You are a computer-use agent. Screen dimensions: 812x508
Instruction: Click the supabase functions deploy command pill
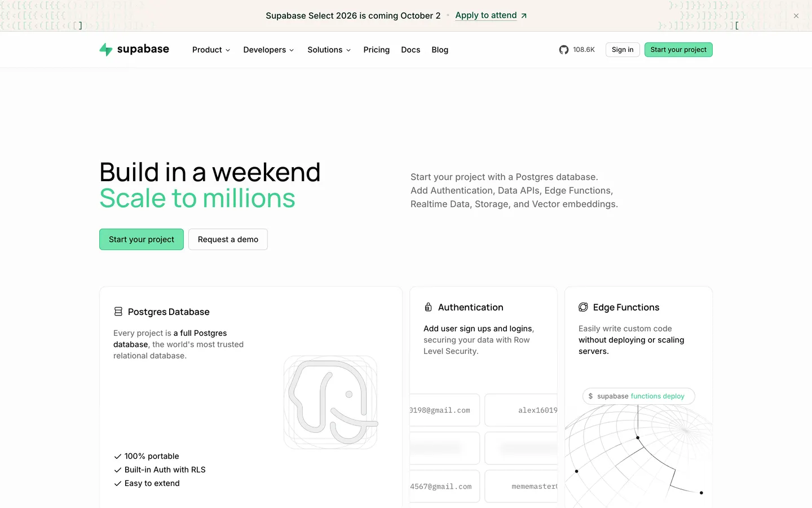point(639,396)
